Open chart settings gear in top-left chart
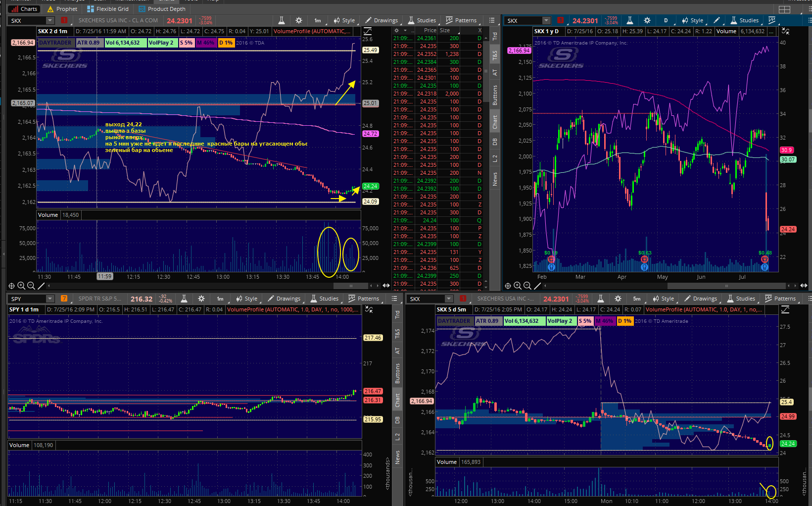 click(x=299, y=20)
